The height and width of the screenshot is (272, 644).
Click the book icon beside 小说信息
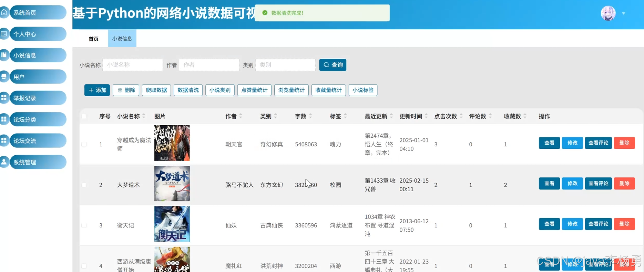coord(4,55)
